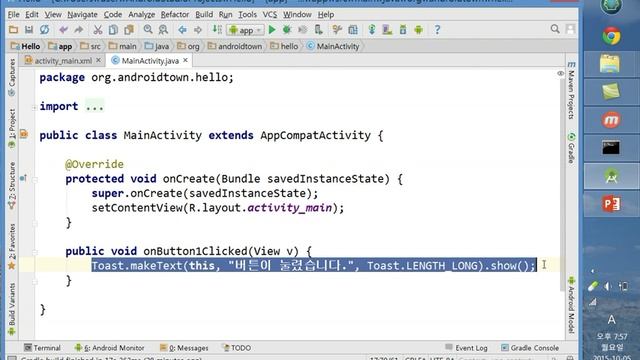Click the Open folder toolbar icon
Image resolution: width=640 pixels, height=360 pixels.
(13, 30)
